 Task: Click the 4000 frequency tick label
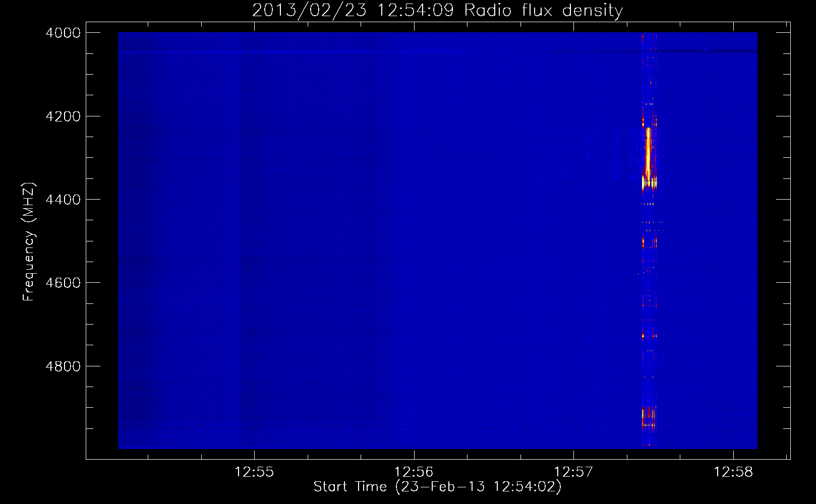pyautogui.click(x=63, y=33)
